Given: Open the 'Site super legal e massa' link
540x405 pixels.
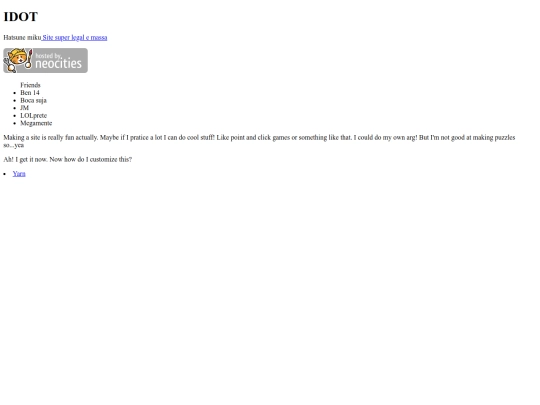Looking at the screenshot, I should coord(75,37).
